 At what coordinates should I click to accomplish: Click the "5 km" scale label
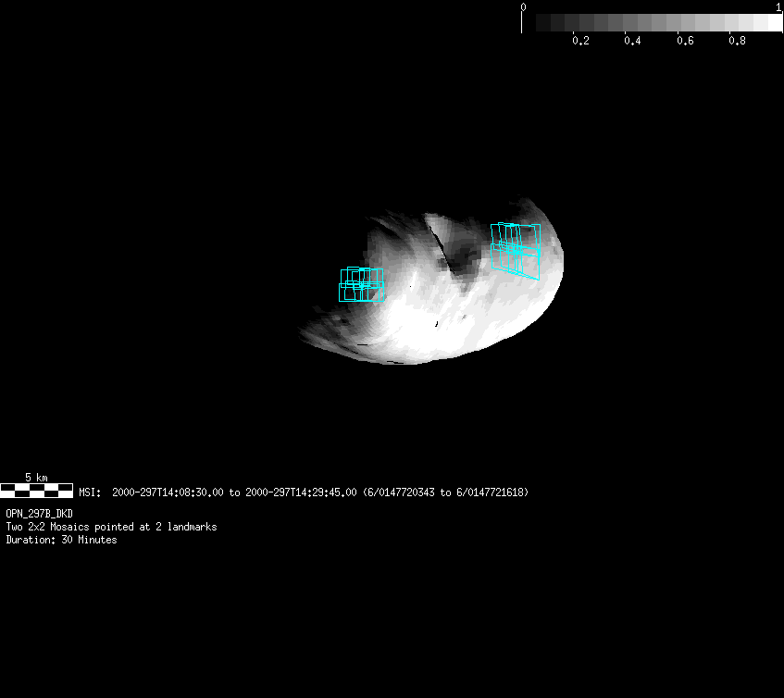click(36, 477)
